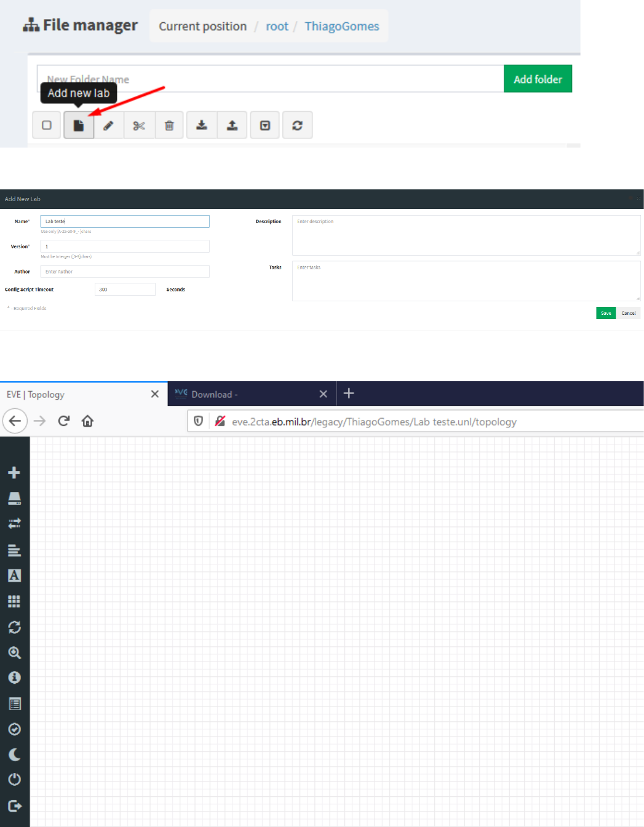644x827 pixels.
Task: Enable dark mode with the moon toggle
Action: (14, 754)
